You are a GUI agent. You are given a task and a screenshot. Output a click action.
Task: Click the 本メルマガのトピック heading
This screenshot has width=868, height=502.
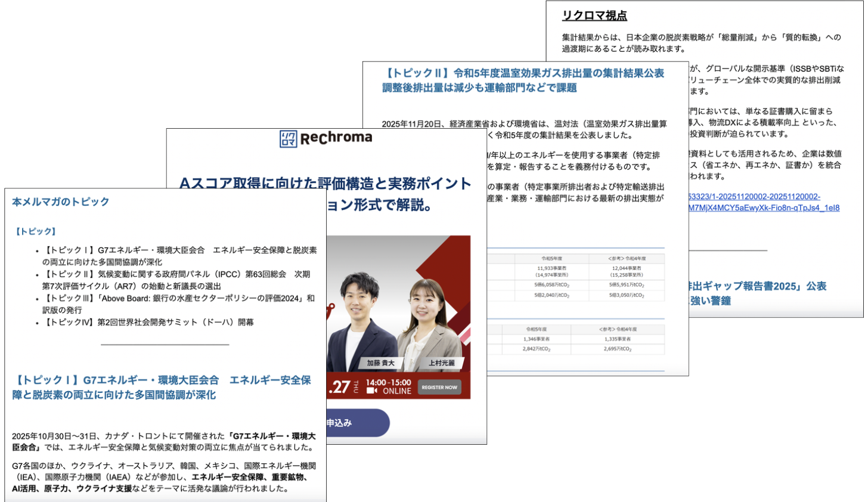61,202
